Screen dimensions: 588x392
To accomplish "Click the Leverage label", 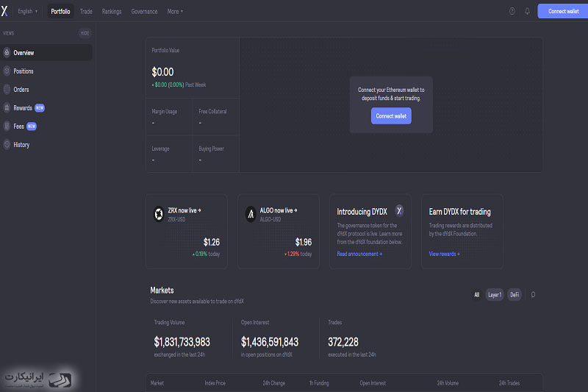I will click(160, 149).
